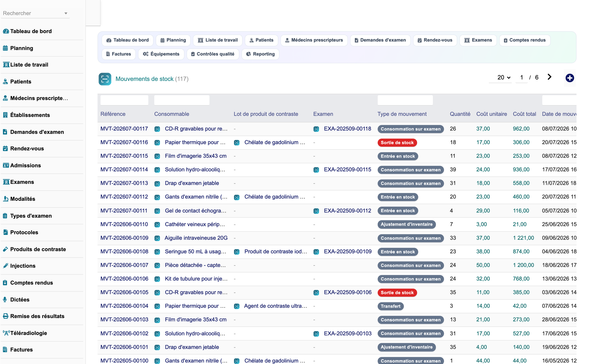589x364 pixels.
Task: Open the Contrôles qualité top tab
Action: pos(213,54)
